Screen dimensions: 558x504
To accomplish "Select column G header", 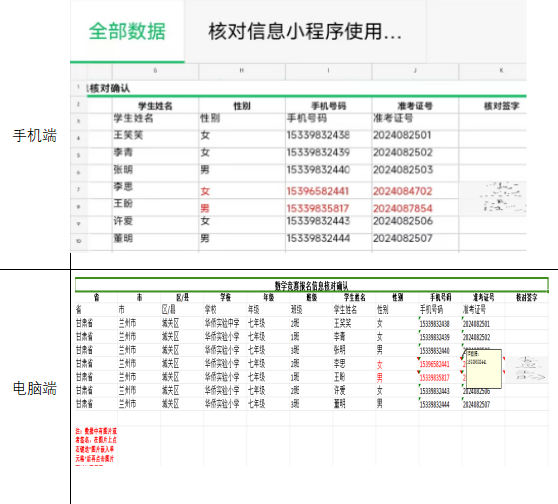I will pyautogui.click(x=155, y=70).
